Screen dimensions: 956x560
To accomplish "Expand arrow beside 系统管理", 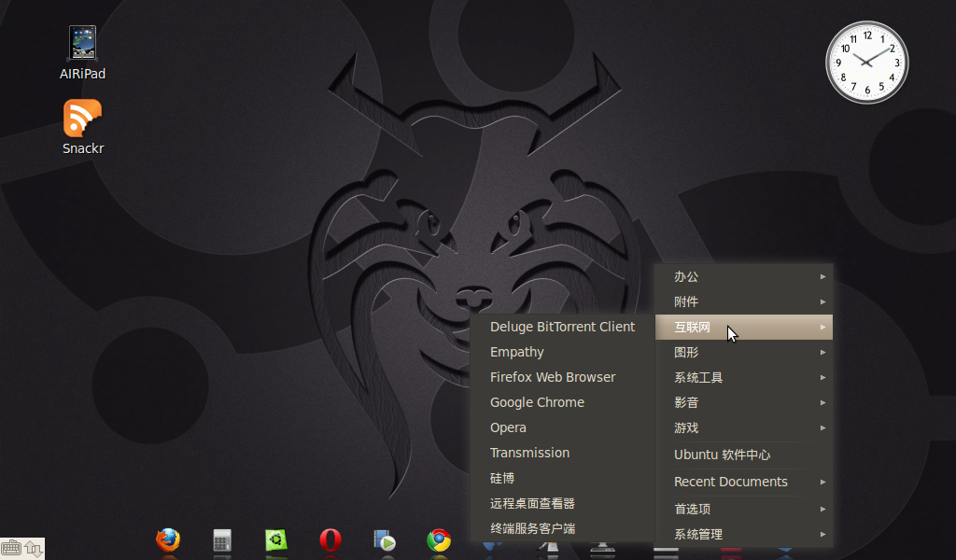I will [822, 535].
